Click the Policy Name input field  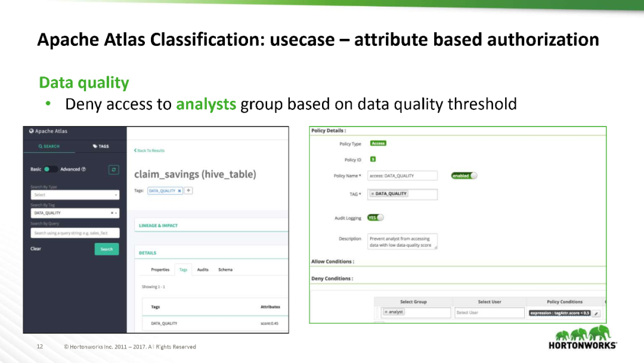(x=402, y=176)
